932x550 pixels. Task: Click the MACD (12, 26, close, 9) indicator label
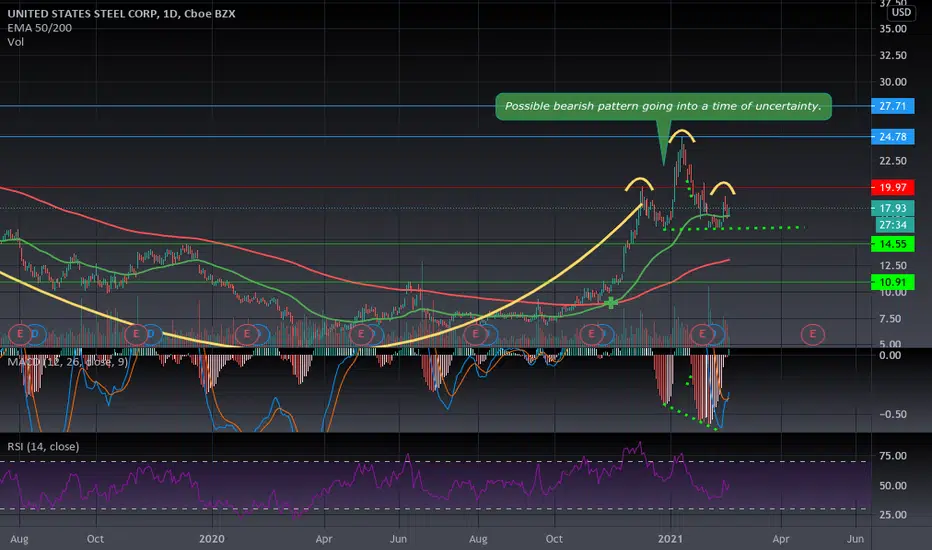coord(67,362)
